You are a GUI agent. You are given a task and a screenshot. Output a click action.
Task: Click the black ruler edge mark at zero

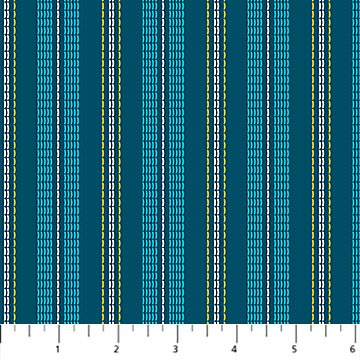click(1, 334)
